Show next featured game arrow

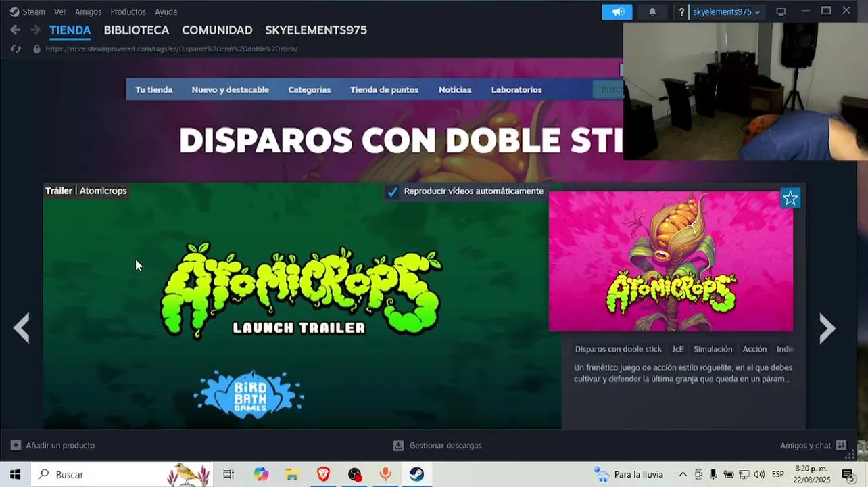click(x=827, y=329)
